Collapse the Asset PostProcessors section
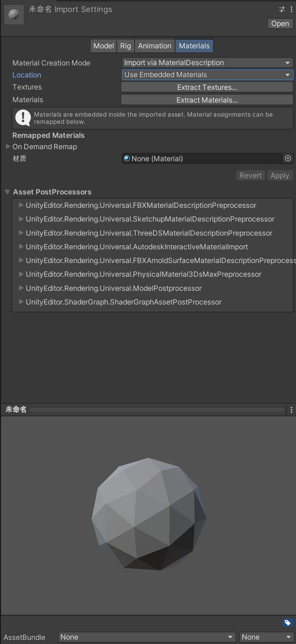Screen dimensions: 296x644 pyautogui.click(x=7, y=192)
